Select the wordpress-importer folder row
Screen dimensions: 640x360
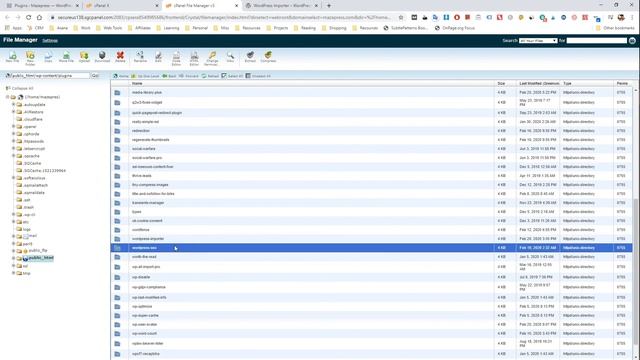click(x=371, y=239)
